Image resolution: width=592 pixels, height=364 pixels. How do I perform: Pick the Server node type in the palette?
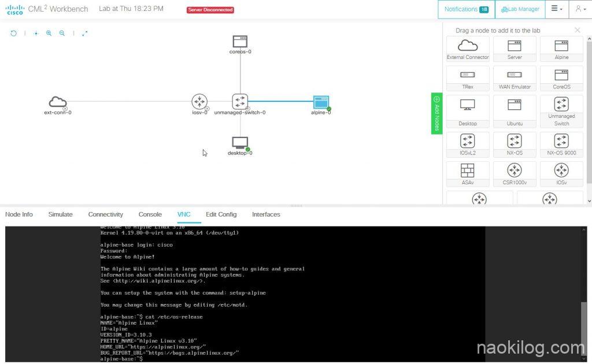coord(515,49)
